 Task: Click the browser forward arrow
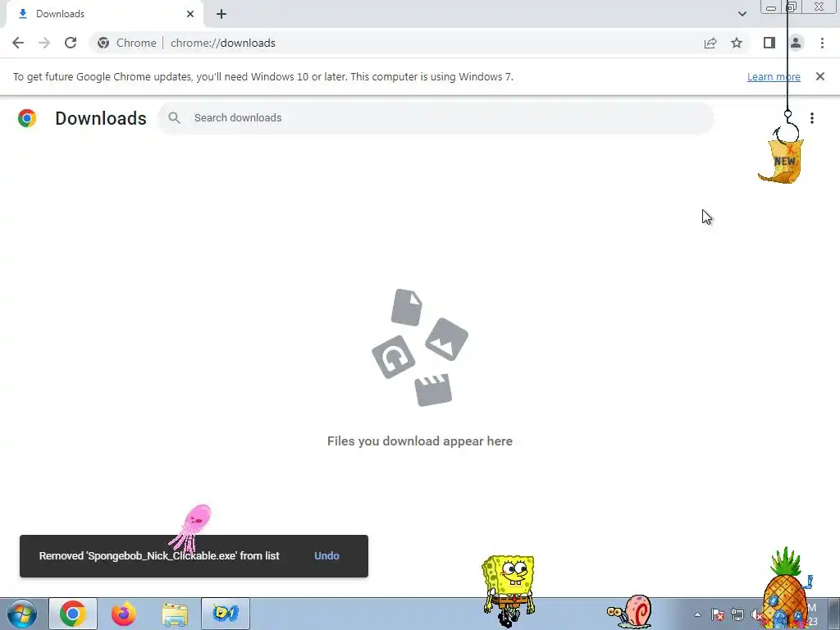click(x=44, y=43)
